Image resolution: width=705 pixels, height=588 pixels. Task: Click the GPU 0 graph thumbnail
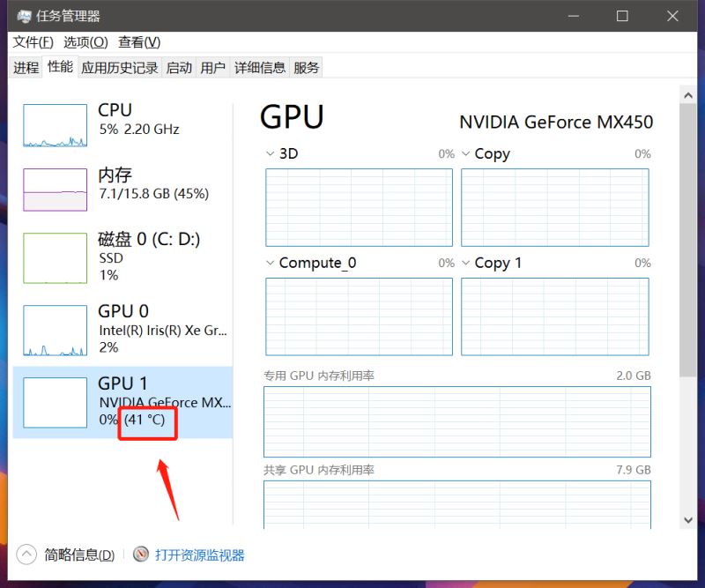click(55, 331)
